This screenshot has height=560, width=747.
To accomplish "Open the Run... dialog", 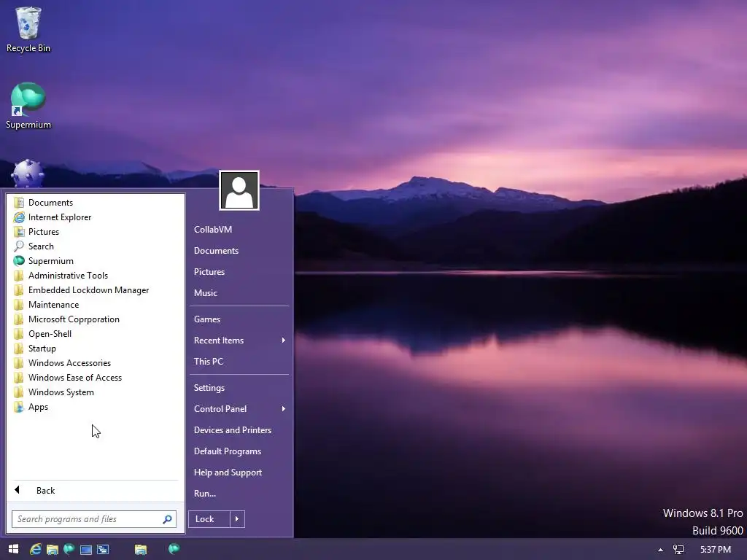I will (x=239, y=494).
